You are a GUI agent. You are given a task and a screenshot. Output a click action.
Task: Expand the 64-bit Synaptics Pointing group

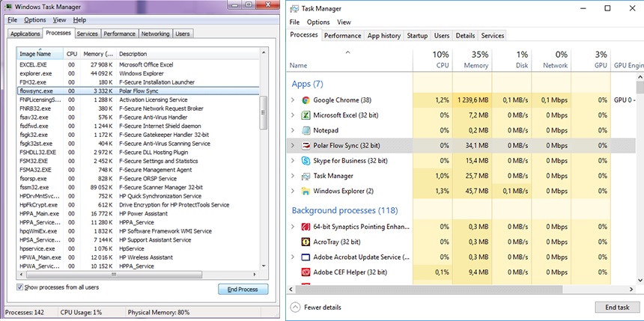coord(293,227)
